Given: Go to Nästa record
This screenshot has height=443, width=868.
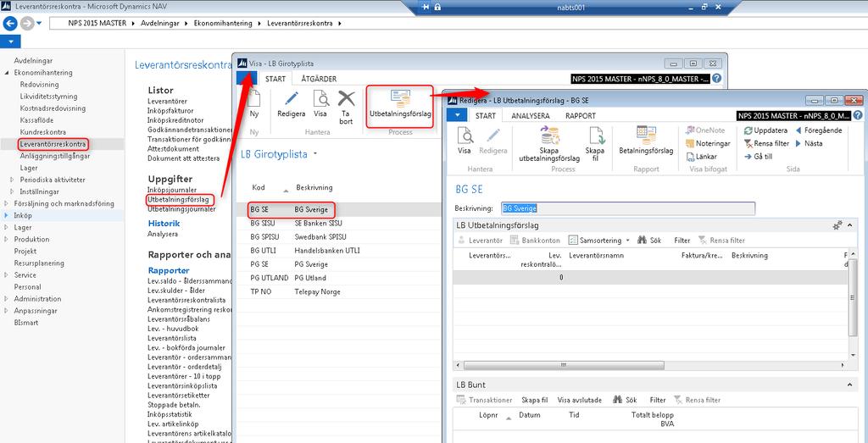Looking at the screenshot, I should 809,143.
